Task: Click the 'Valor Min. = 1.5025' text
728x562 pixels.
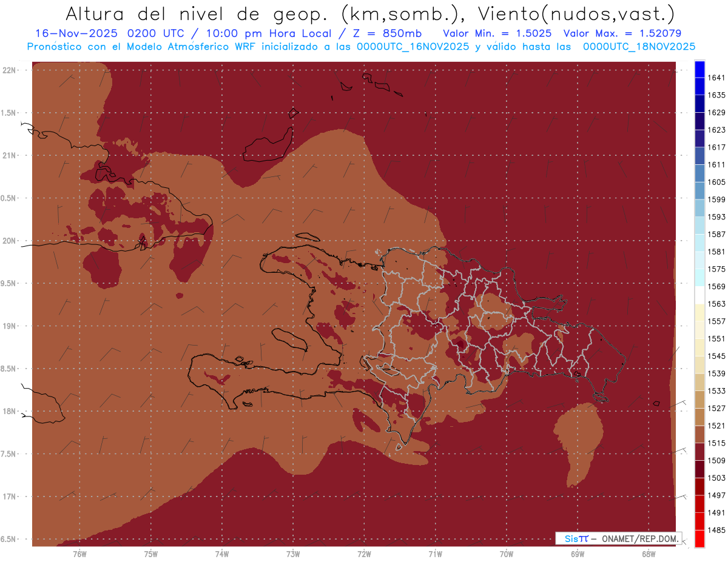Action: click(497, 34)
